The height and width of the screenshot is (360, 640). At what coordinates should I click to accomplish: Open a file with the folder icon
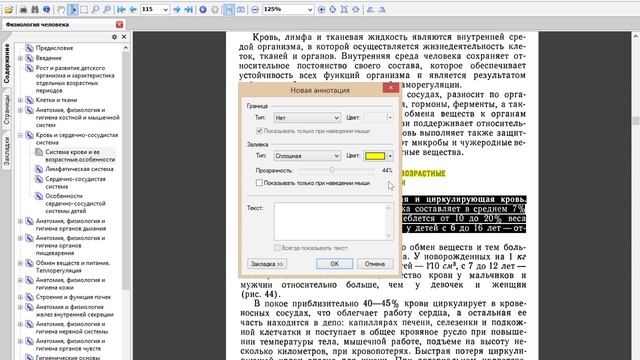coord(9,9)
